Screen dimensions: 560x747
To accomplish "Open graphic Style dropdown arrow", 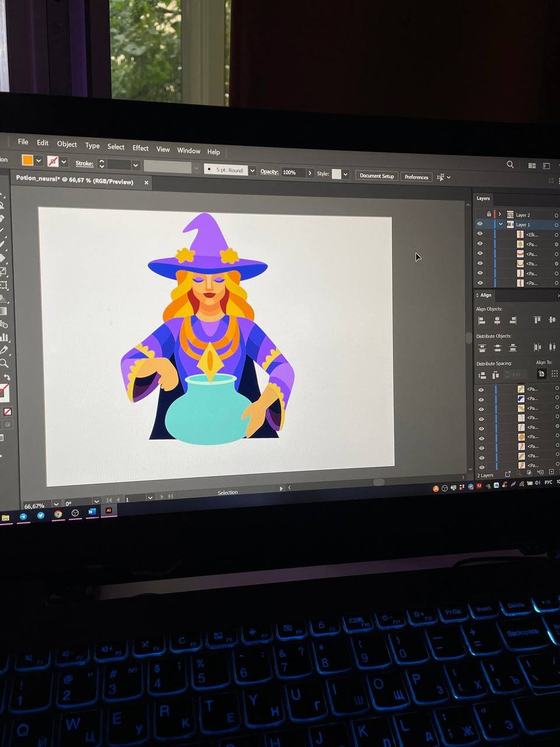I will coord(345,174).
